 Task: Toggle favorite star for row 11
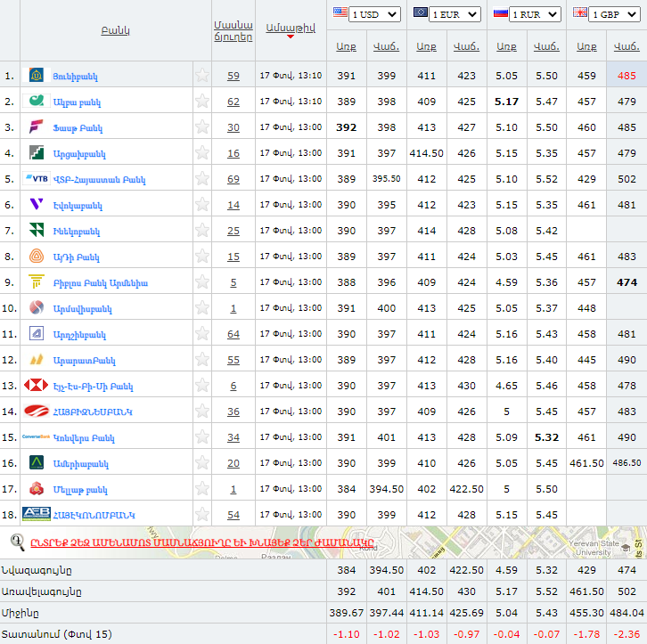[x=202, y=333]
